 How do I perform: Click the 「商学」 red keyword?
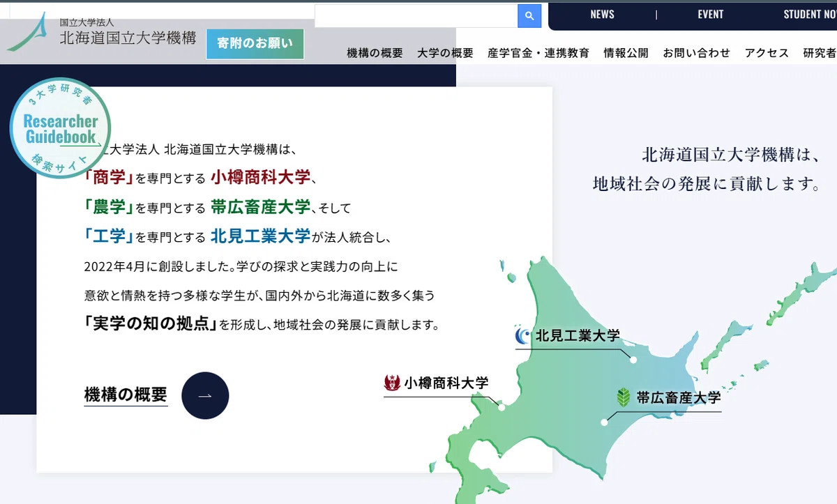[109, 177]
